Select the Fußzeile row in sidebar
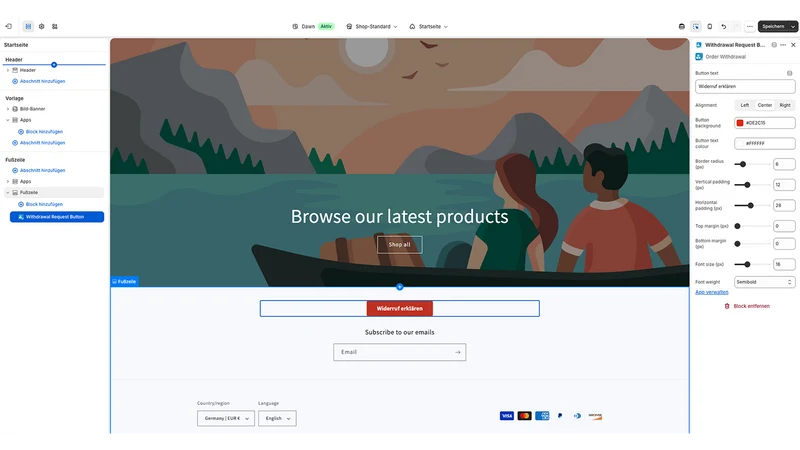 54,192
